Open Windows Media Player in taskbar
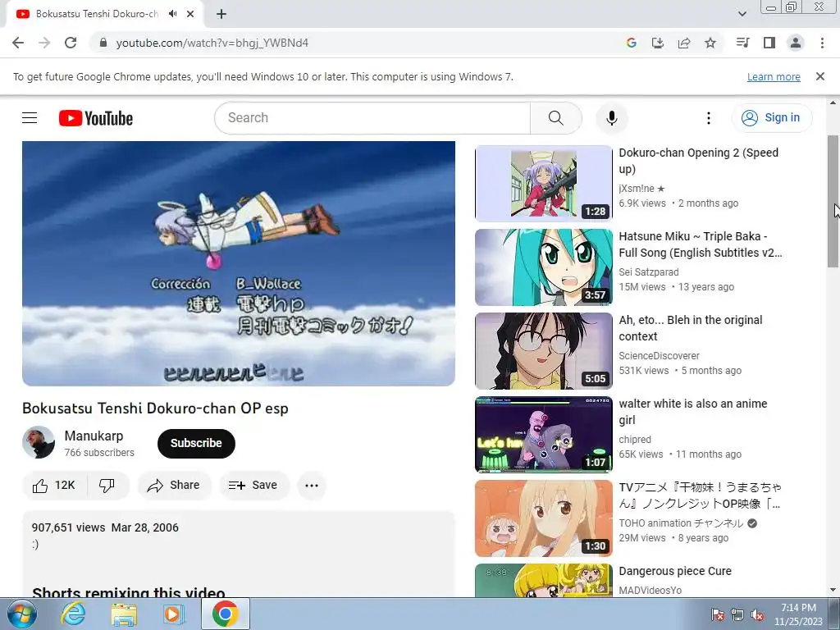The image size is (840, 630). tap(173, 614)
